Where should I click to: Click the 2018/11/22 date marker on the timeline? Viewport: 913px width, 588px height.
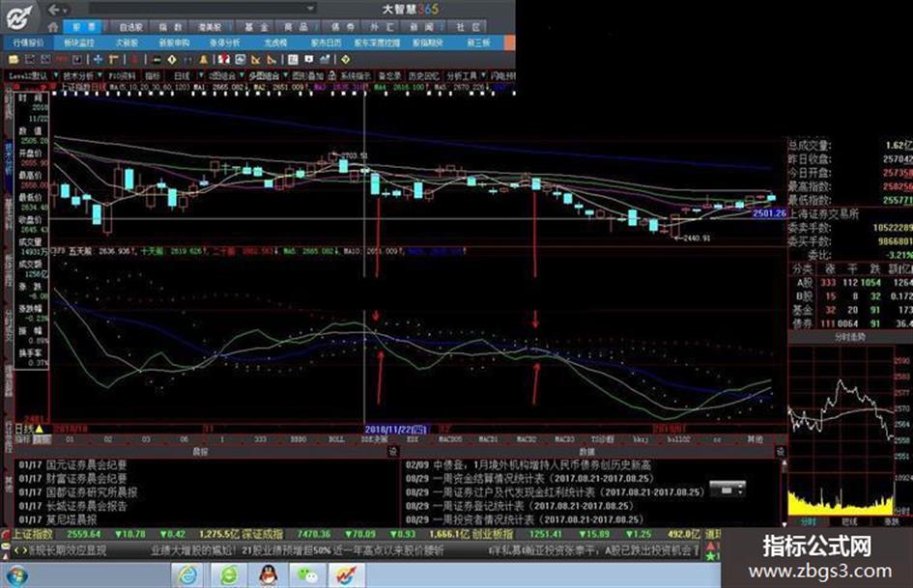396,430
